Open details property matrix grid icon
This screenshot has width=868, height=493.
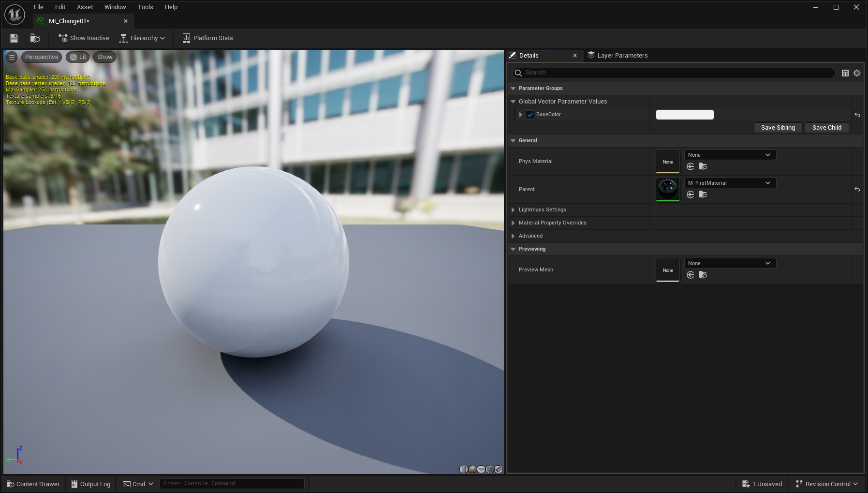coord(845,73)
